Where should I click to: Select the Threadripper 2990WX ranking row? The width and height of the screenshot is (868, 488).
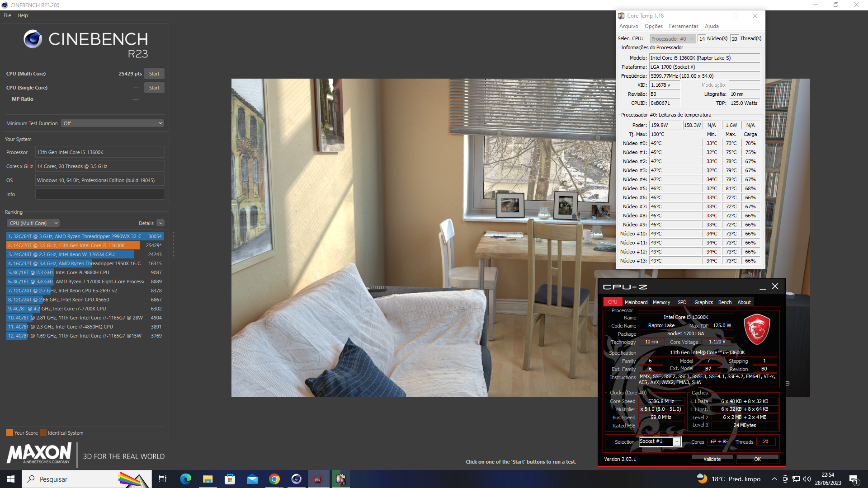(85, 236)
